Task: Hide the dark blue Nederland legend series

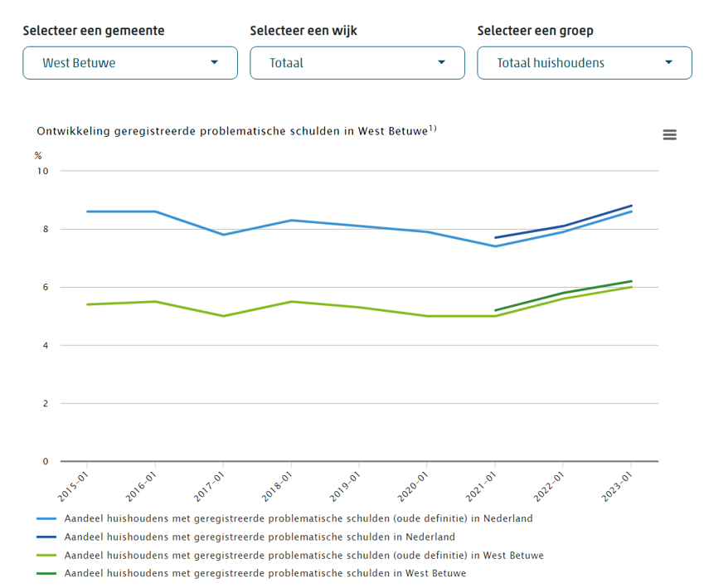Action: coord(259,537)
